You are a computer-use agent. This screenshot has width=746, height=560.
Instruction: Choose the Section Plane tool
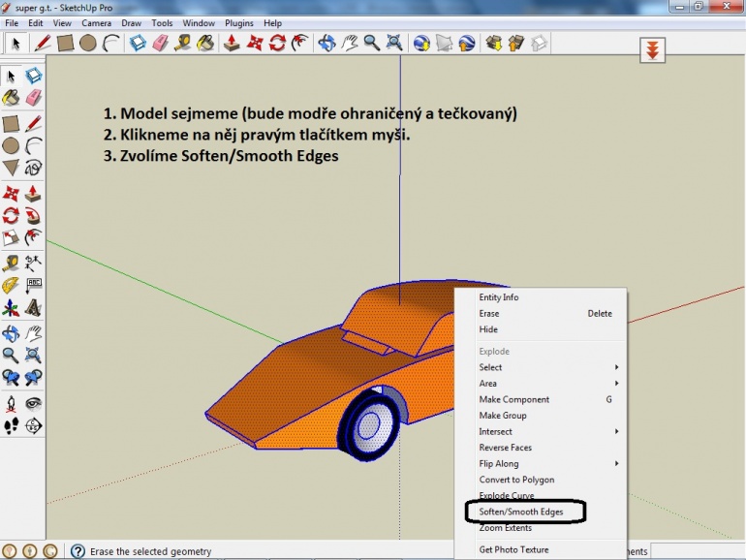pyautogui.click(x=33, y=426)
